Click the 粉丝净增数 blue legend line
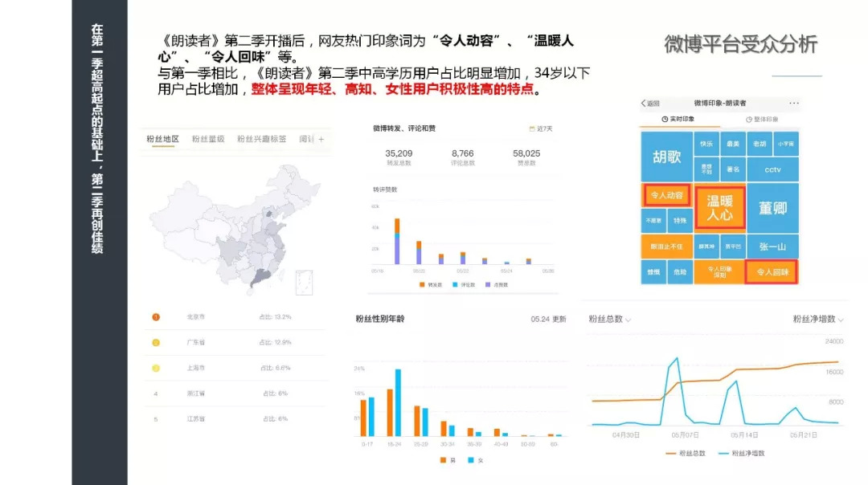 pos(723,454)
